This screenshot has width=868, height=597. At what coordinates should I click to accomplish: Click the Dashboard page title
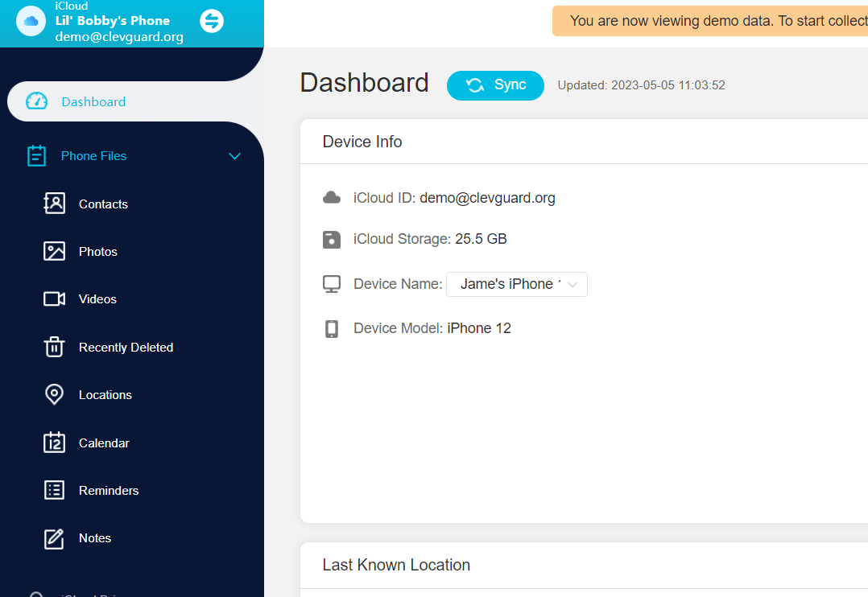364,83
